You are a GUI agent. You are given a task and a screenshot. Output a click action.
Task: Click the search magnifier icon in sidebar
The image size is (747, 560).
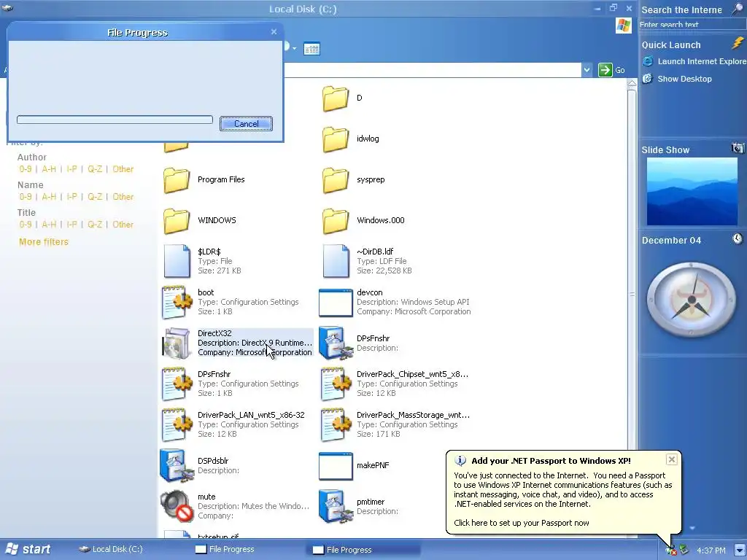coord(738,9)
